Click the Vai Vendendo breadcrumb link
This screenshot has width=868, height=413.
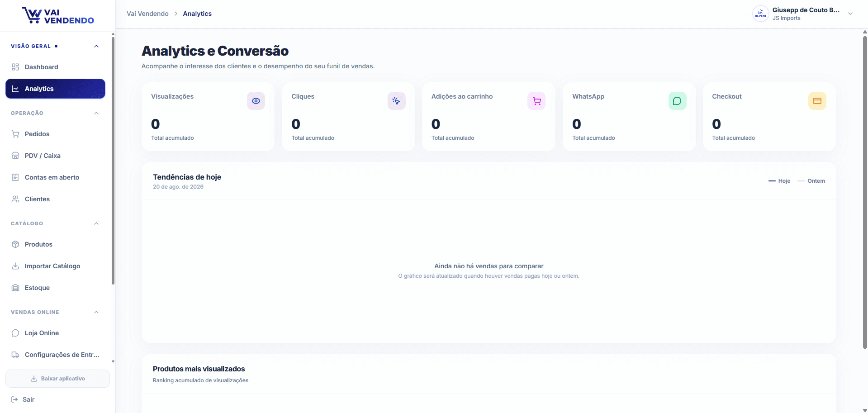coord(147,14)
